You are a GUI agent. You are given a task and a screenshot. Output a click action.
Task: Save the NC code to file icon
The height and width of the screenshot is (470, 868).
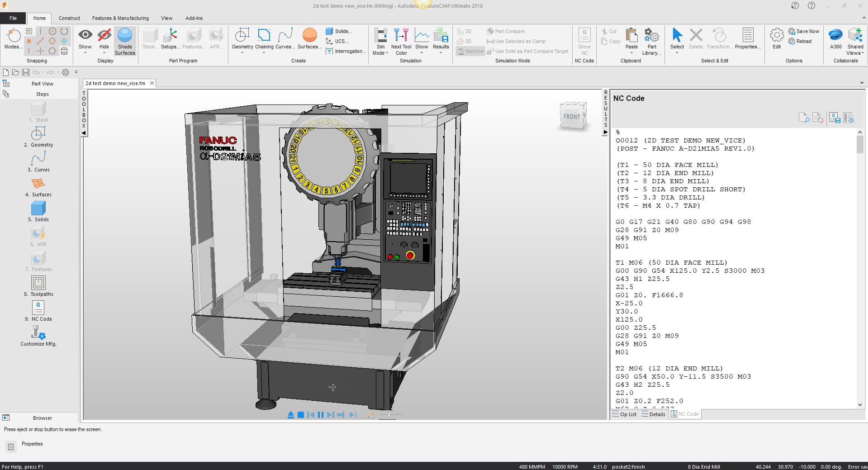835,118
